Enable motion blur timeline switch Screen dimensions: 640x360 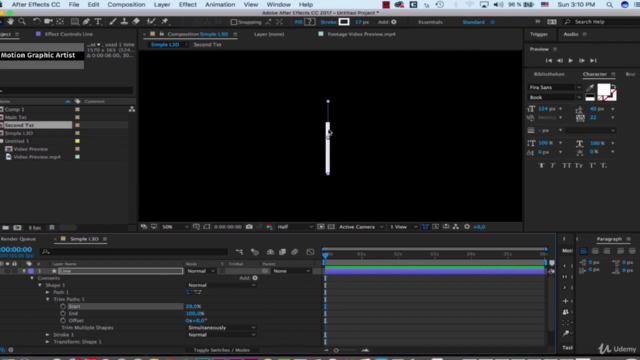(x=295, y=252)
